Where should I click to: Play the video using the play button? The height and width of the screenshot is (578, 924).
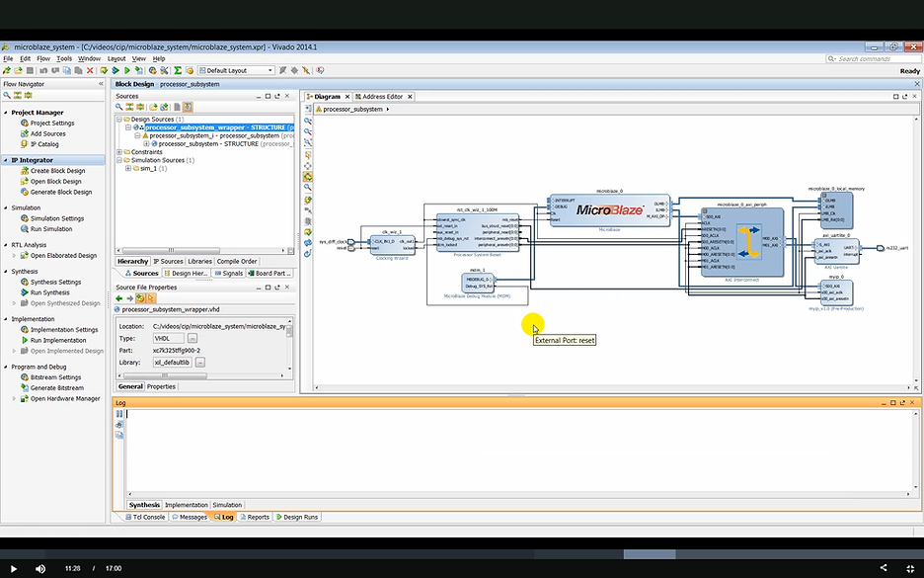point(12,568)
